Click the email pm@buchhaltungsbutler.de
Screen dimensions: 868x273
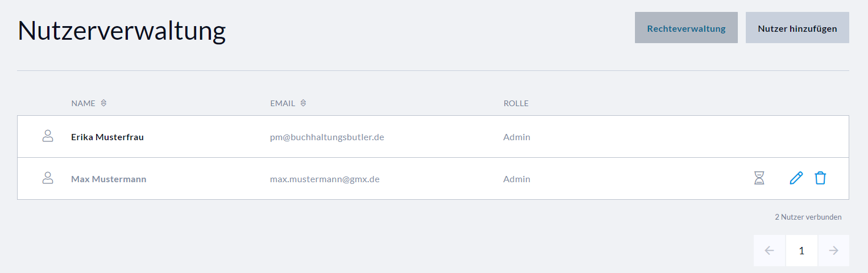click(x=327, y=137)
